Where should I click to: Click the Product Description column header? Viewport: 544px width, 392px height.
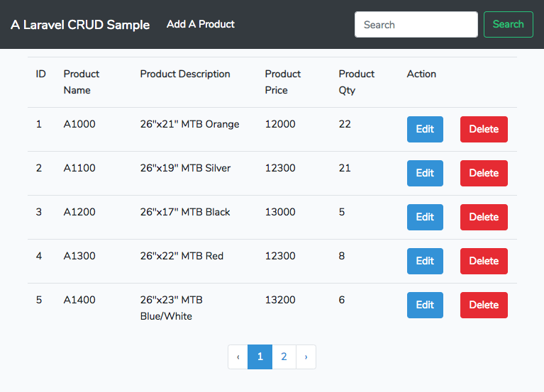coord(185,74)
